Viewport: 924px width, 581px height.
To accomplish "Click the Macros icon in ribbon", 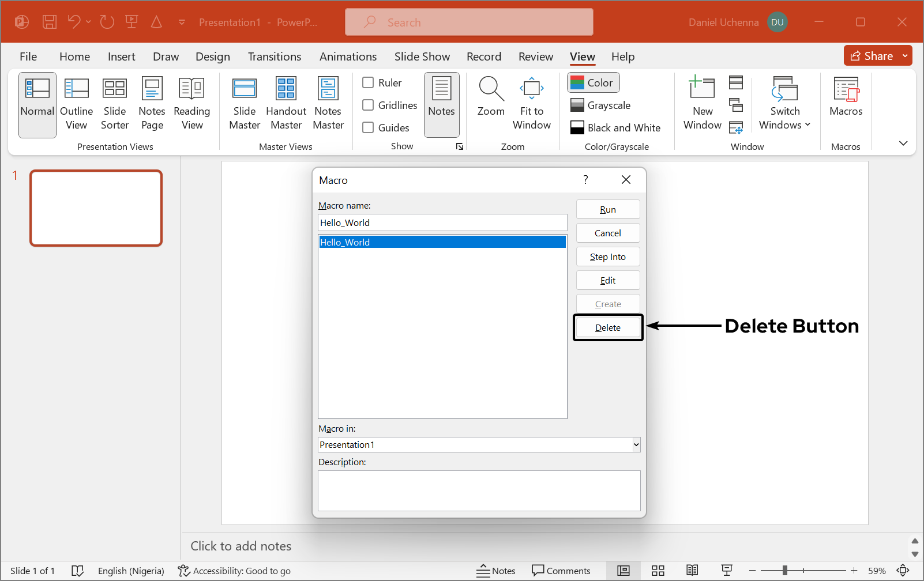I will coord(846,98).
